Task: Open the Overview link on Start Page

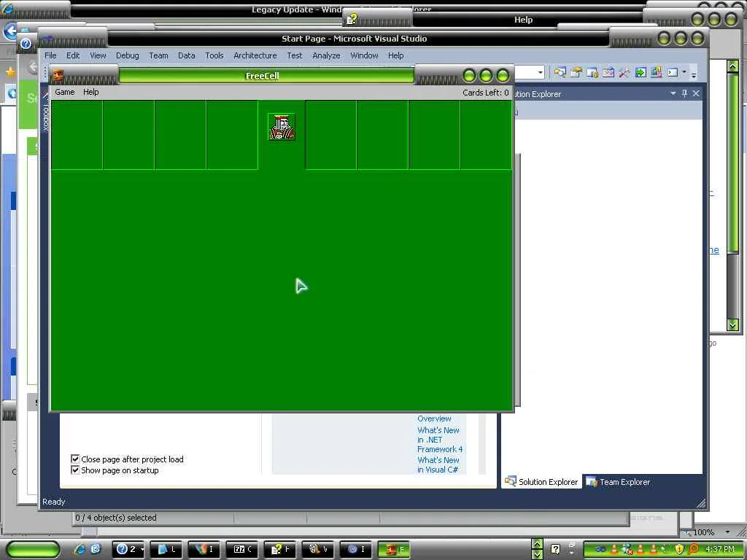Action: (x=434, y=419)
